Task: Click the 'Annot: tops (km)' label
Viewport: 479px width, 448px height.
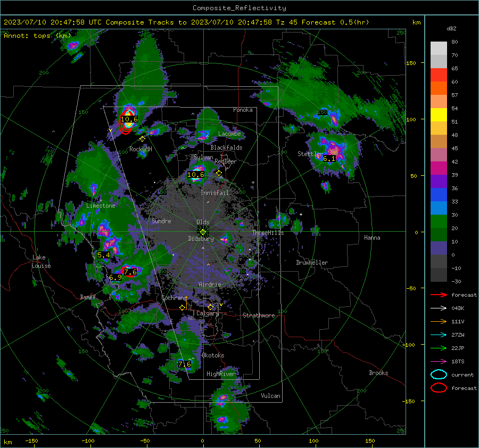Action: 37,36
